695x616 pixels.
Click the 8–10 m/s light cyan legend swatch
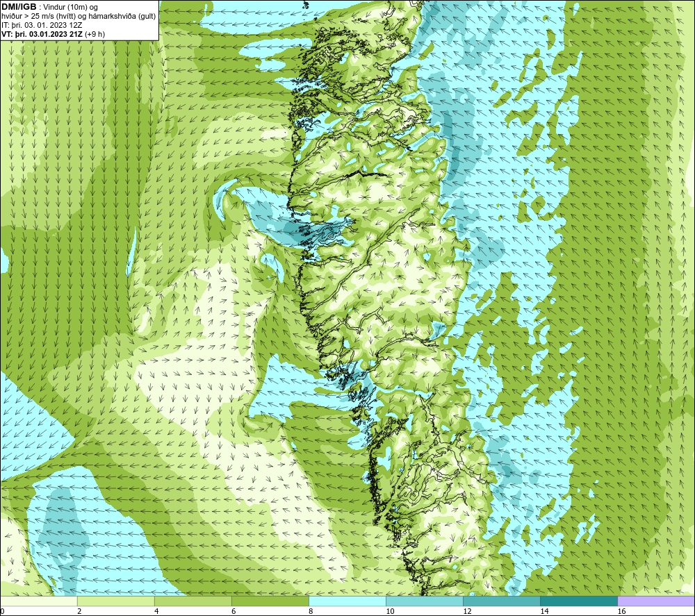[347, 601]
